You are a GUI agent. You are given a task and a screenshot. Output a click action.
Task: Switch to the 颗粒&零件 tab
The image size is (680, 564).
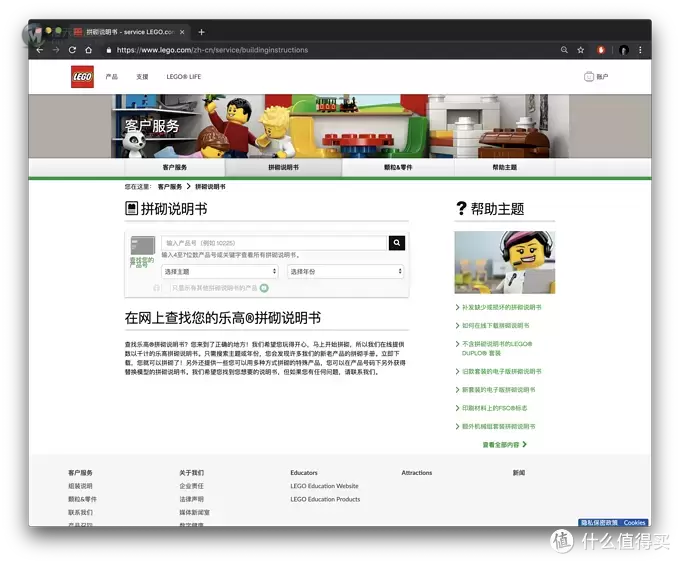coord(398,167)
